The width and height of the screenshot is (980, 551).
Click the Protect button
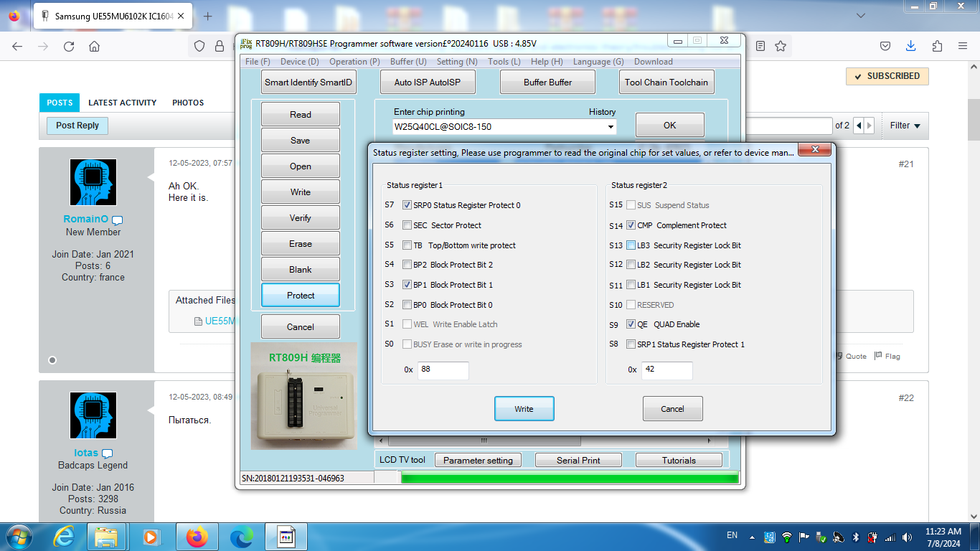(301, 296)
